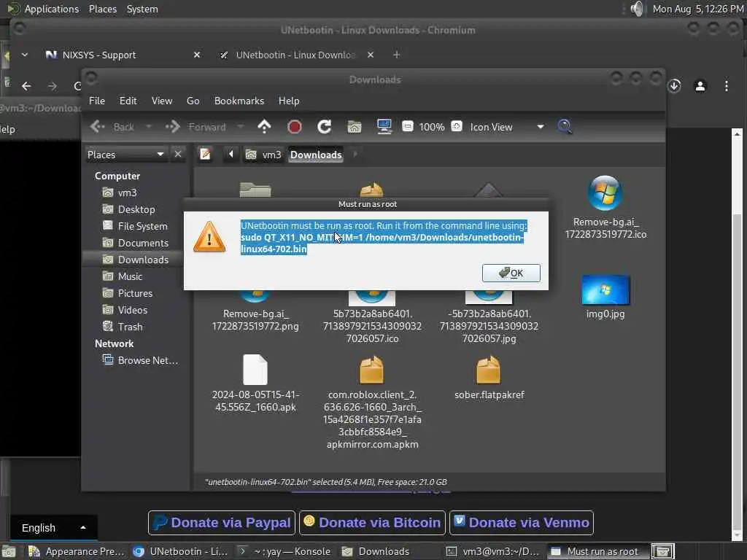Close the Places sidebar pane

pos(178,155)
